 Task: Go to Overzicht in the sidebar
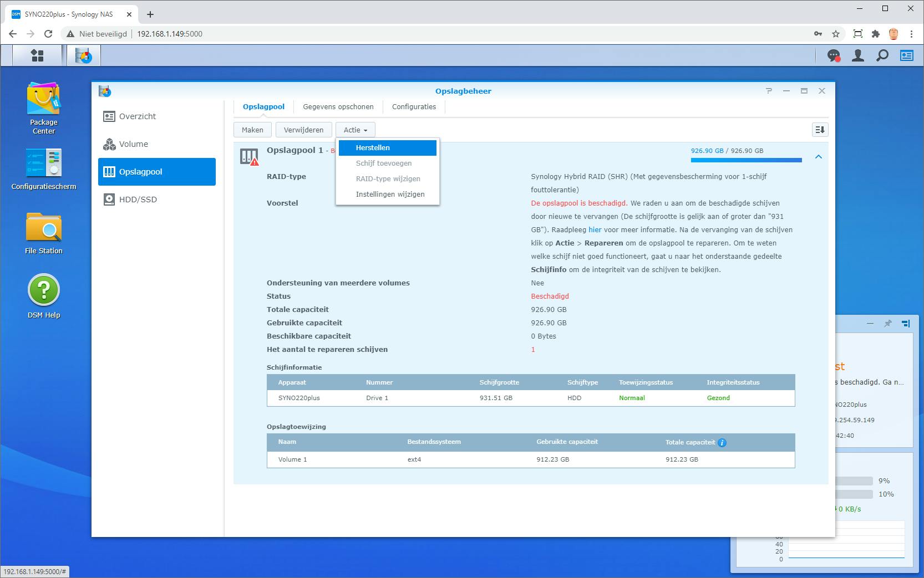[157, 116]
